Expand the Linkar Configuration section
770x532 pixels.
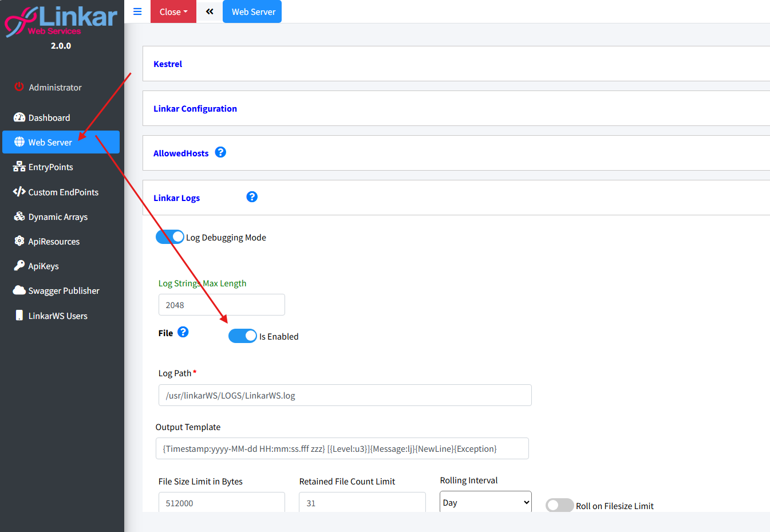point(195,109)
